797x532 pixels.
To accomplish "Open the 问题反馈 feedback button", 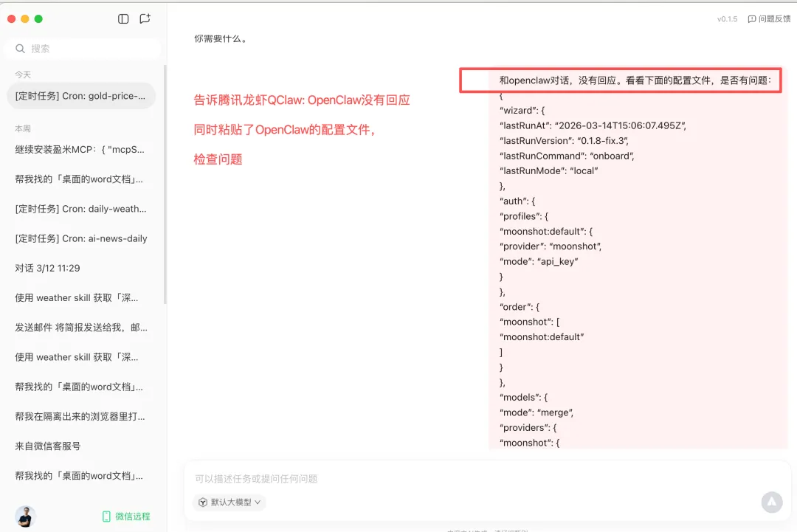I will 769,18.
